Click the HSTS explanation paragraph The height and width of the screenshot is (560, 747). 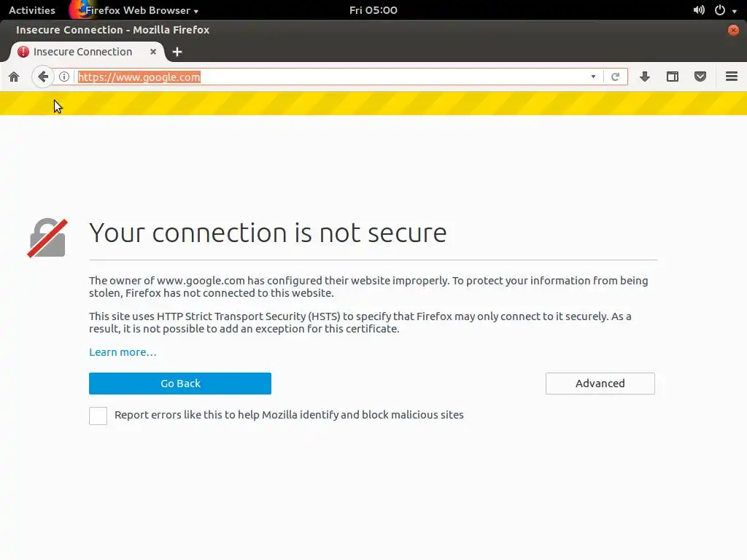point(360,322)
